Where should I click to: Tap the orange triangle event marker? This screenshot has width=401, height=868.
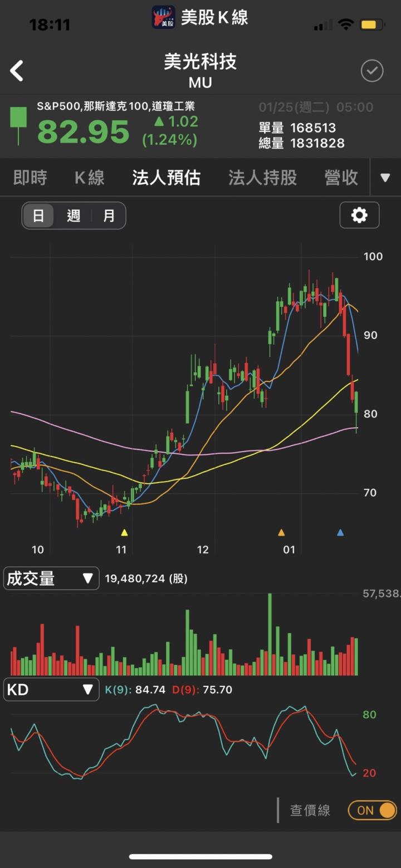pos(281,533)
